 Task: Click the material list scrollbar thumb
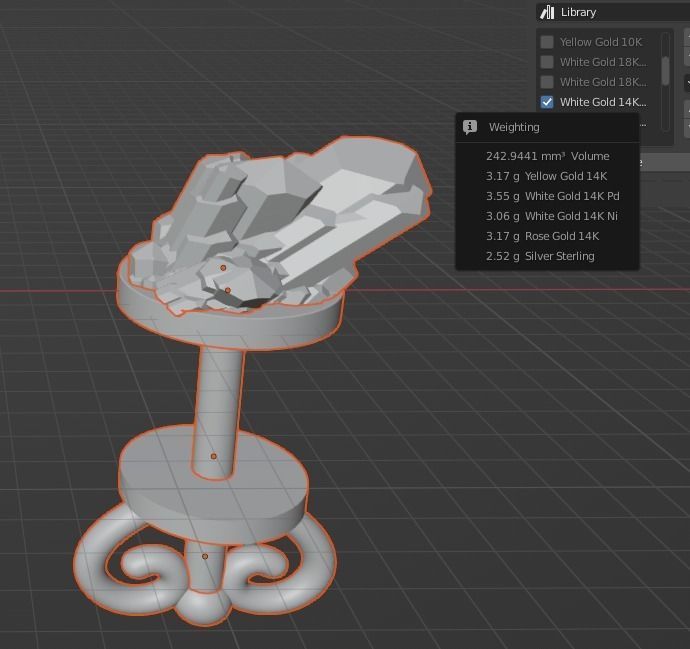coord(665,71)
